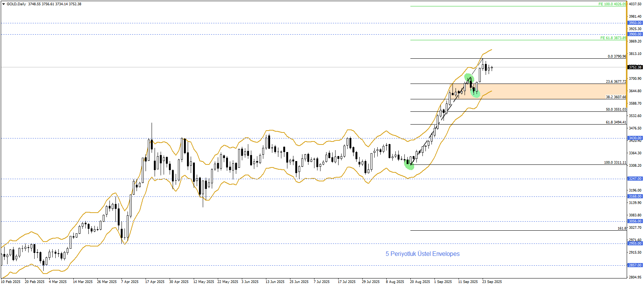644x286 pixels.
Task: Click the '4 Mar 2025' date on time axis
Action: [x=58, y=282]
